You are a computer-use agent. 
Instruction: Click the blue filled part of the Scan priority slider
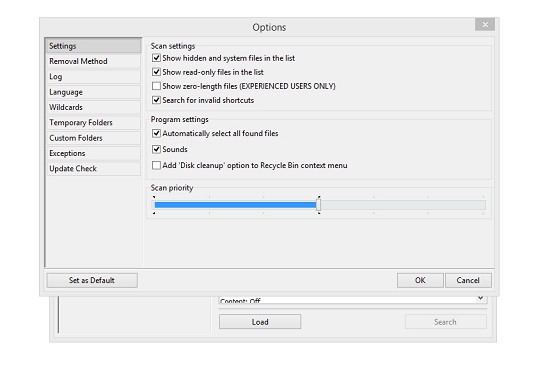click(x=235, y=205)
